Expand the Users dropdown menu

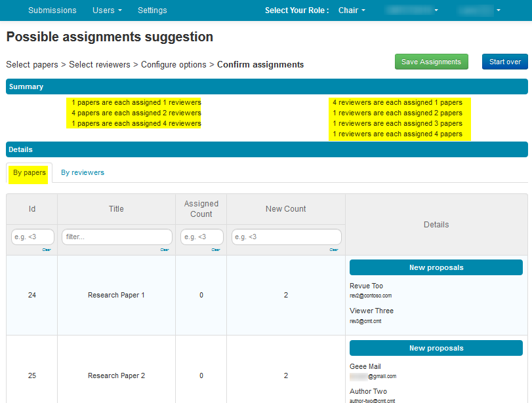(x=107, y=10)
